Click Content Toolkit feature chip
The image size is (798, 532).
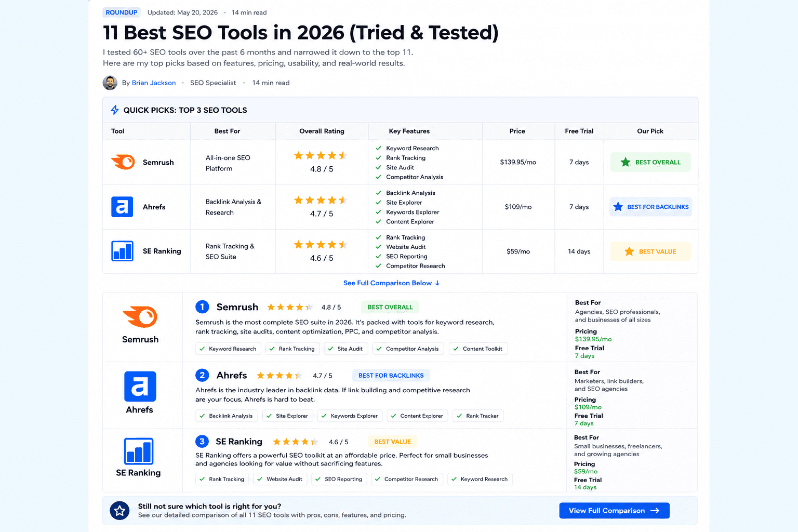tap(478, 349)
